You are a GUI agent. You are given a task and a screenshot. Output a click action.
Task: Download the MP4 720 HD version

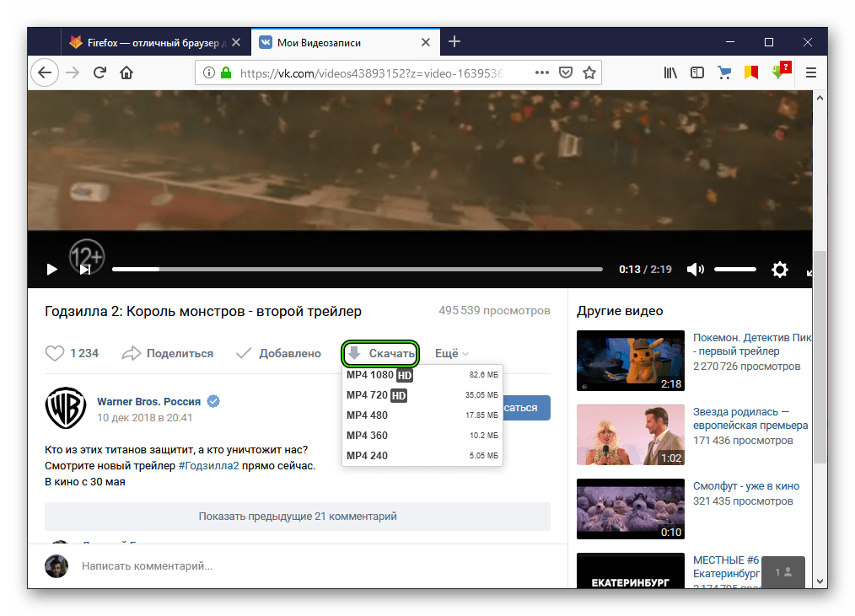pos(422,395)
